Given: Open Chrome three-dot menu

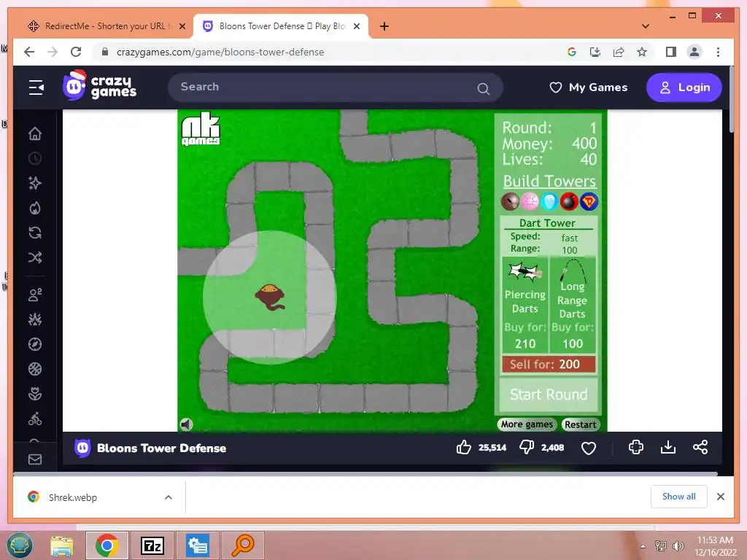Looking at the screenshot, I should pyautogui.click(x=718, y=52).
